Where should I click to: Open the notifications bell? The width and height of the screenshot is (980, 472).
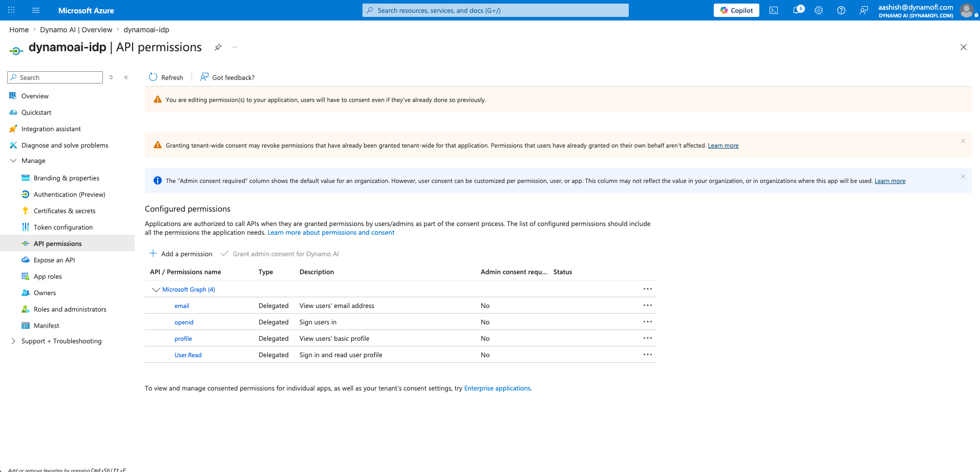pyautogui.click(x=797, y=10)
